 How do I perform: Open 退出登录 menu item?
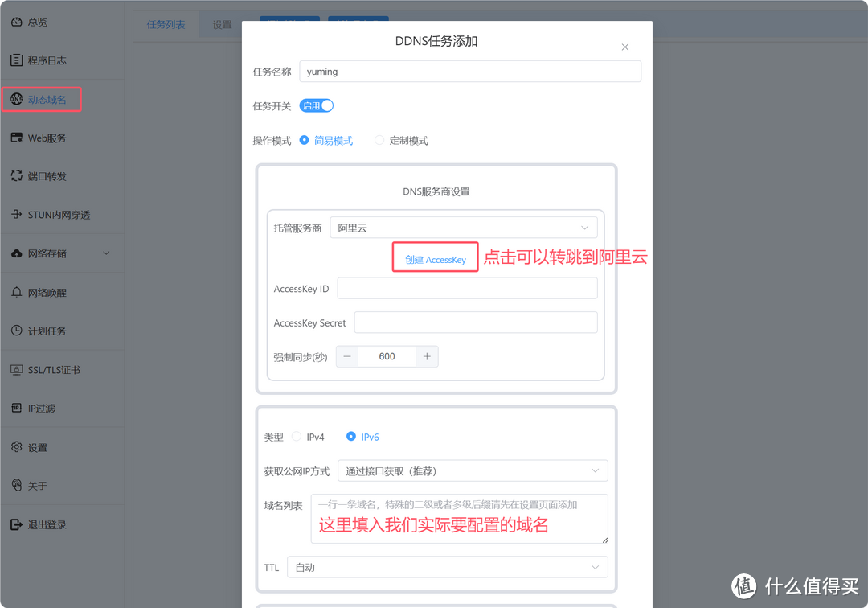tap(62, 524)
